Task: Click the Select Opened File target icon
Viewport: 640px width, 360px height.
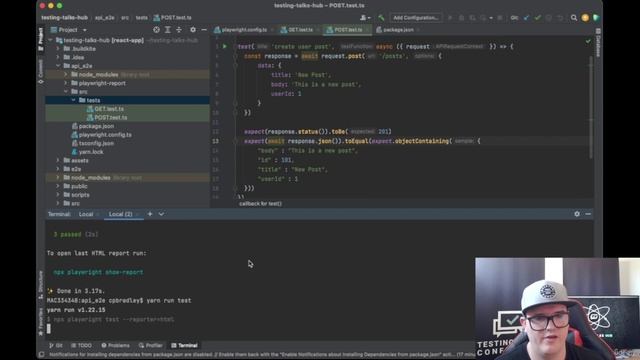Action: [x=156, y=30]
